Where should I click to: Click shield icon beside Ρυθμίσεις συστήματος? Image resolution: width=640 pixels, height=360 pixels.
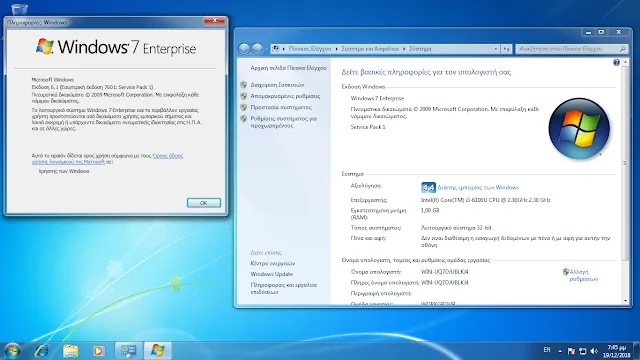[x=244, y=119]
